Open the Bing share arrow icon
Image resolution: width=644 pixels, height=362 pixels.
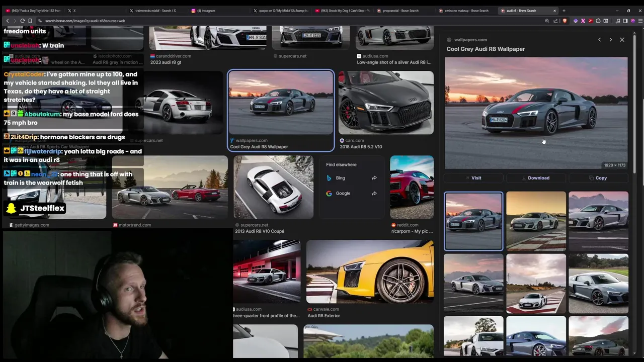click(374, 178)
